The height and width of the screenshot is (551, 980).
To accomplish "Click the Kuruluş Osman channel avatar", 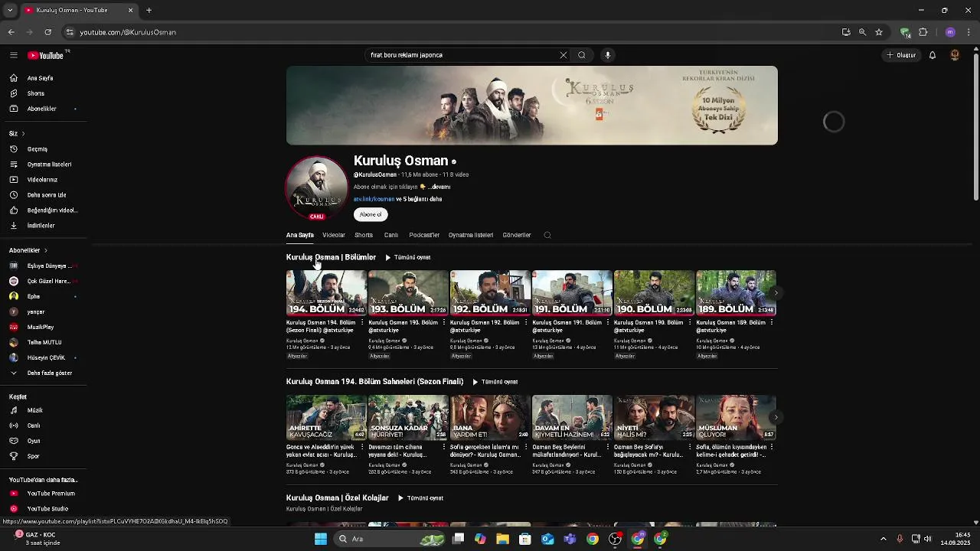I will click(316, 188).
